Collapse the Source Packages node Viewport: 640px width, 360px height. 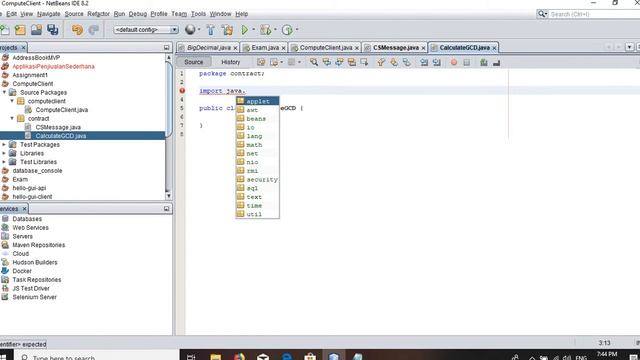pos(4,93)
